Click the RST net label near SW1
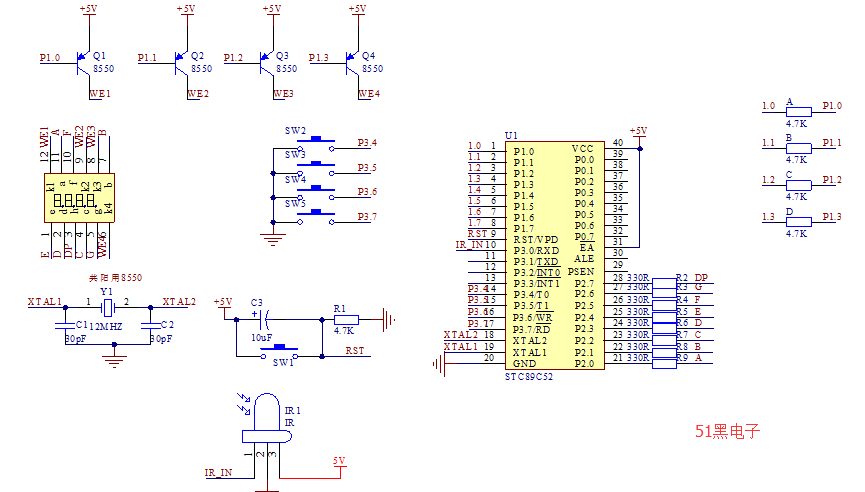 tap(355, 351)
